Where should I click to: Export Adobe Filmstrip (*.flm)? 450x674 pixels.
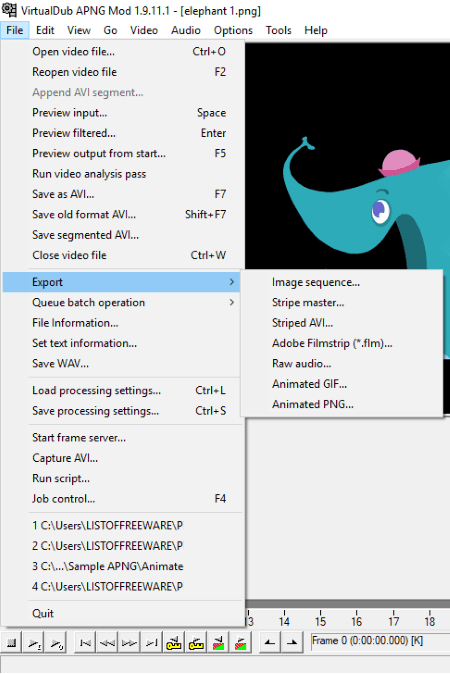(342, 343)
